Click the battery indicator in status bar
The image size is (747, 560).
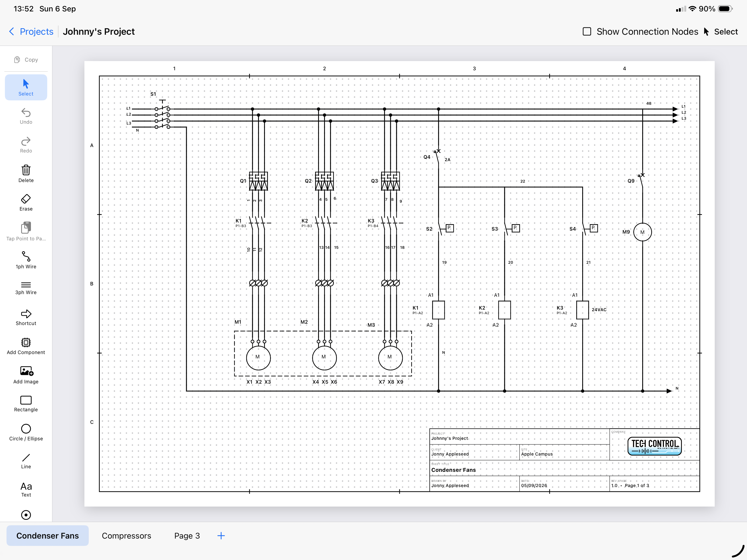coord(725,9)
